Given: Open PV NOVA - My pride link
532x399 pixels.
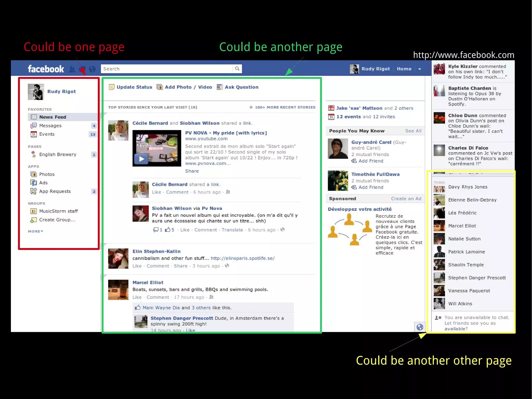Looking at the screenshot, I should pos(226,133).
